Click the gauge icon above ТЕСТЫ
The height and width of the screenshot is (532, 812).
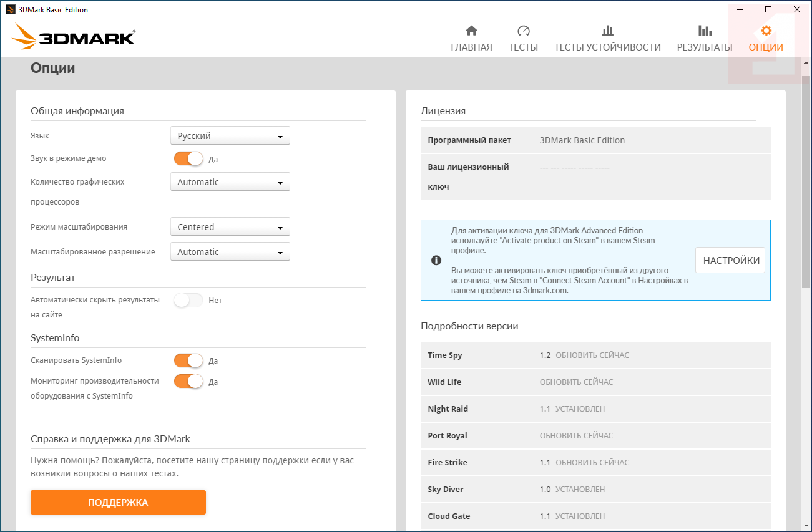[x=523, y=31]
